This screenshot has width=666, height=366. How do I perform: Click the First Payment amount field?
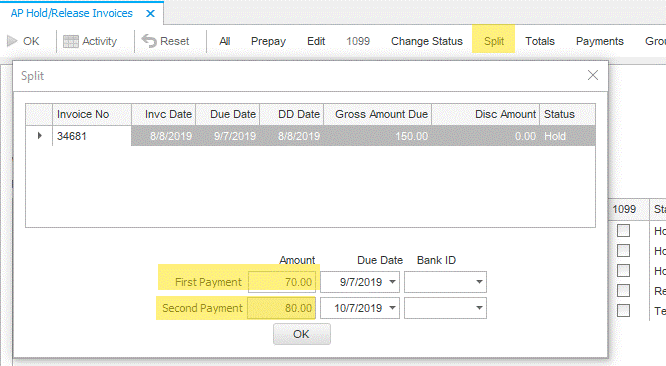click(x=282, y=282)
